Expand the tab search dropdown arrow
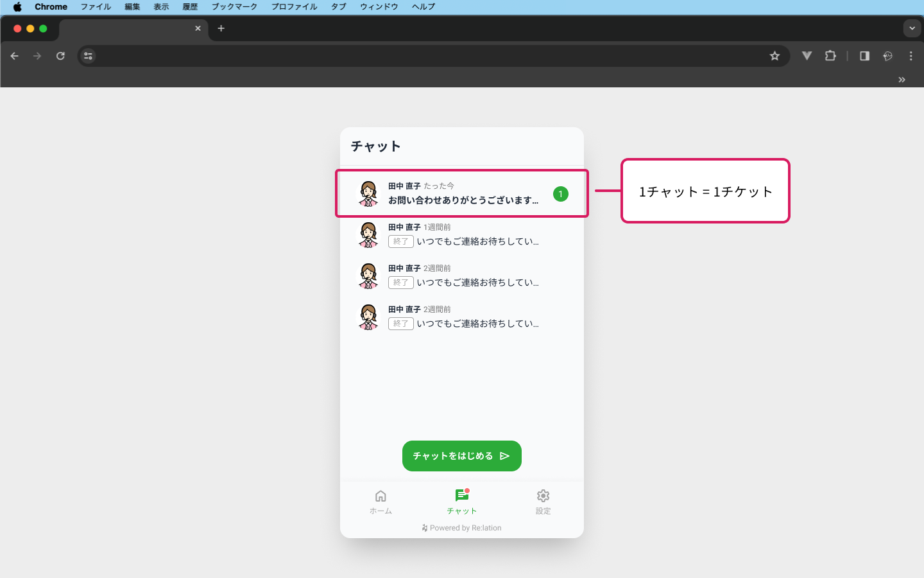924x578 pixels. point(912,28)
